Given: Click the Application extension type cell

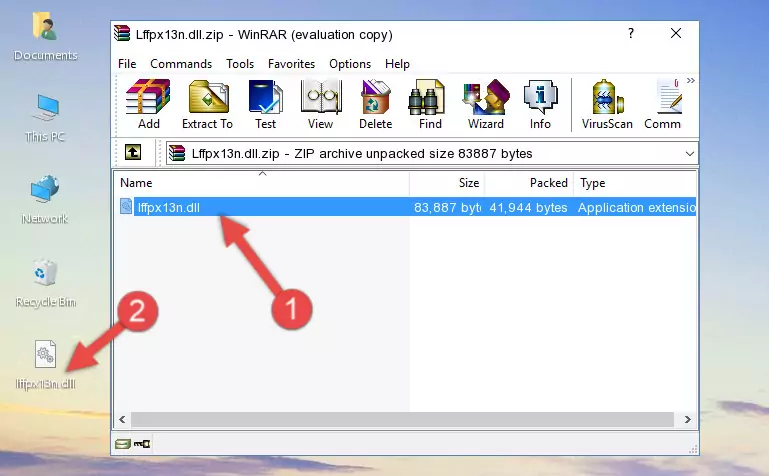Looking at the screenshot, I should coord(637,207).
